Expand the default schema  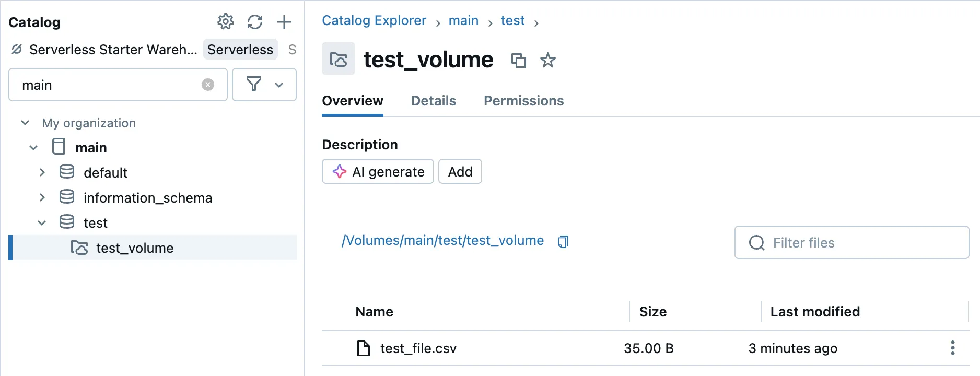click(42, 172)
